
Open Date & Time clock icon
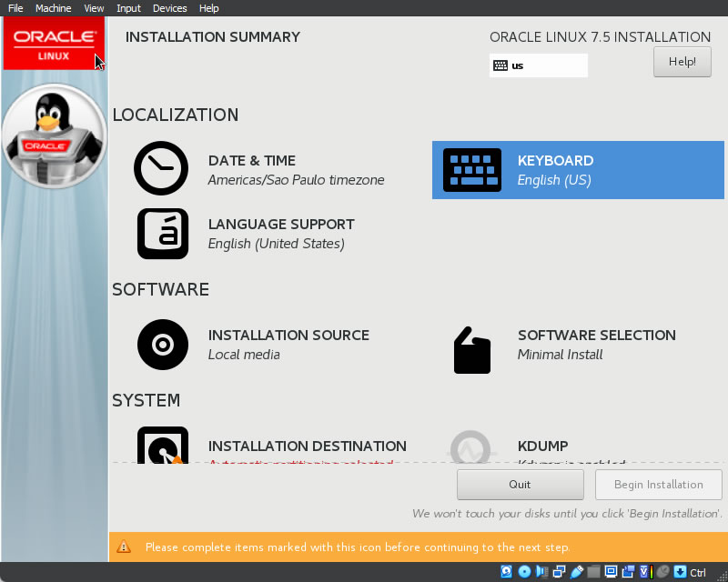(x=161, y=168)
